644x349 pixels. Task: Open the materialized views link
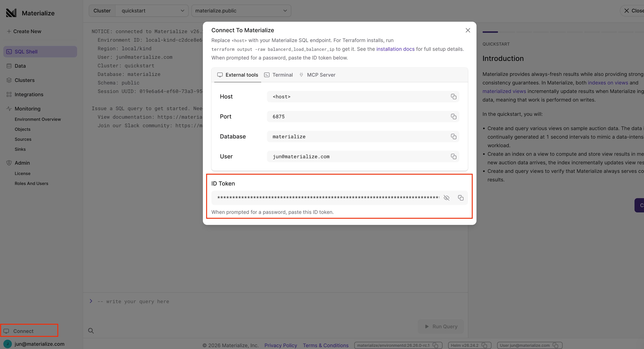504,91
